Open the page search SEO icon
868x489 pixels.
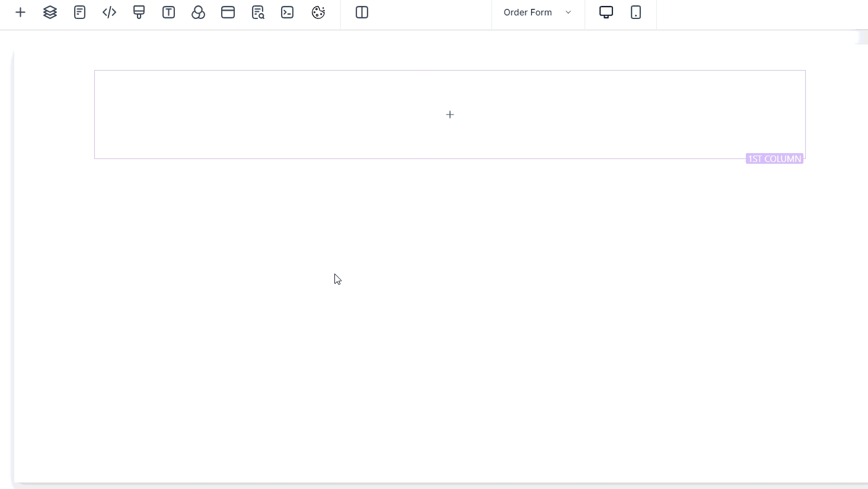(x=258, y=12)
